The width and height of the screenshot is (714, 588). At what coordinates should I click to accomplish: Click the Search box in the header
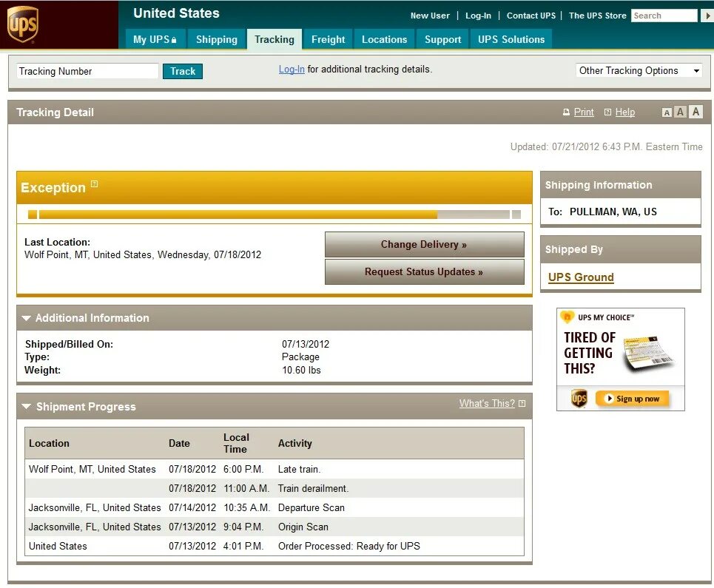click(664, 16)
